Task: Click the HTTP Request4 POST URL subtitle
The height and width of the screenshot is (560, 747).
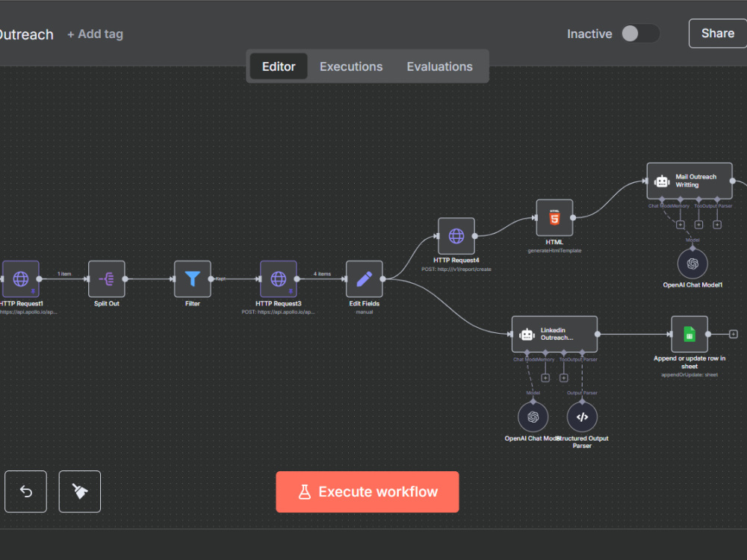Action: tap(456, 269)
